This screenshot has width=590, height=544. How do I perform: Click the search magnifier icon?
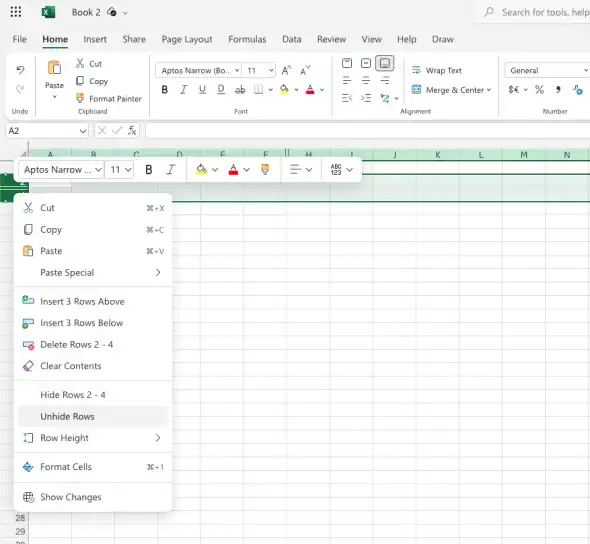pyautogui.click(x=489, y=12)
